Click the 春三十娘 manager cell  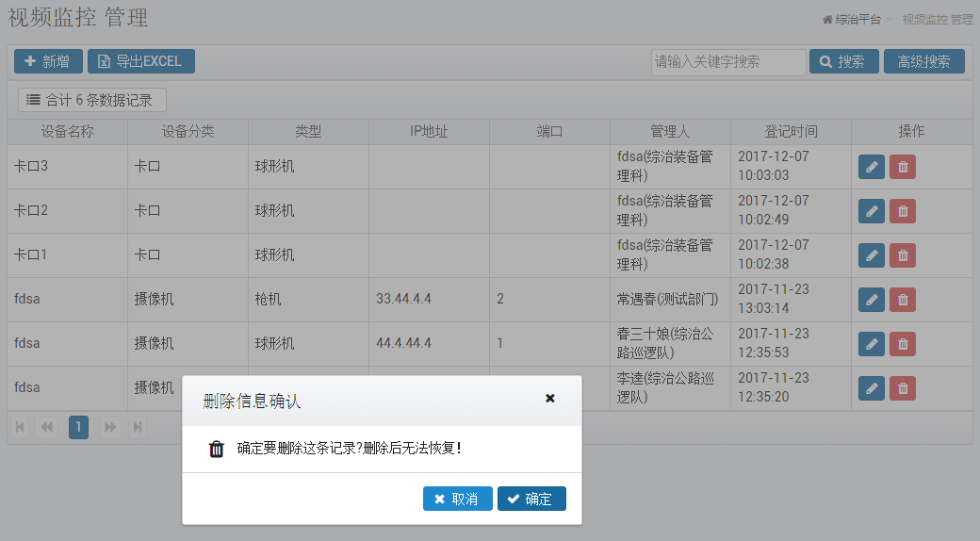(671, 344)
